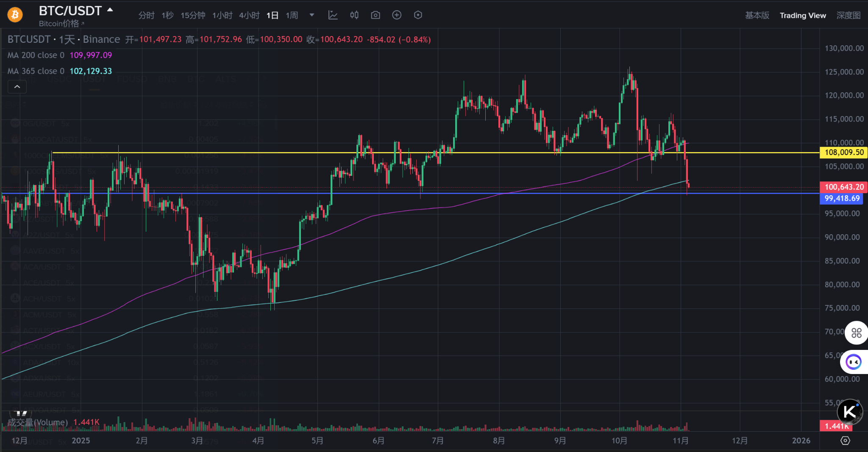The width and height of the screenshot is (868, 452).
Task: Take a chart screenshot with the camera icon
Action: pyautogui.click(x=376, y=15)
